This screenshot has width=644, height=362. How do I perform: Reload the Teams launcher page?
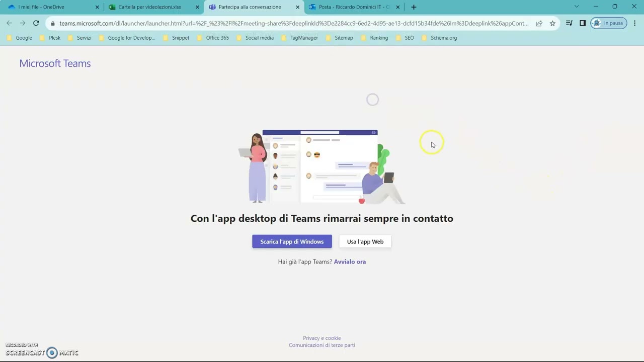[x=36, y=23]
